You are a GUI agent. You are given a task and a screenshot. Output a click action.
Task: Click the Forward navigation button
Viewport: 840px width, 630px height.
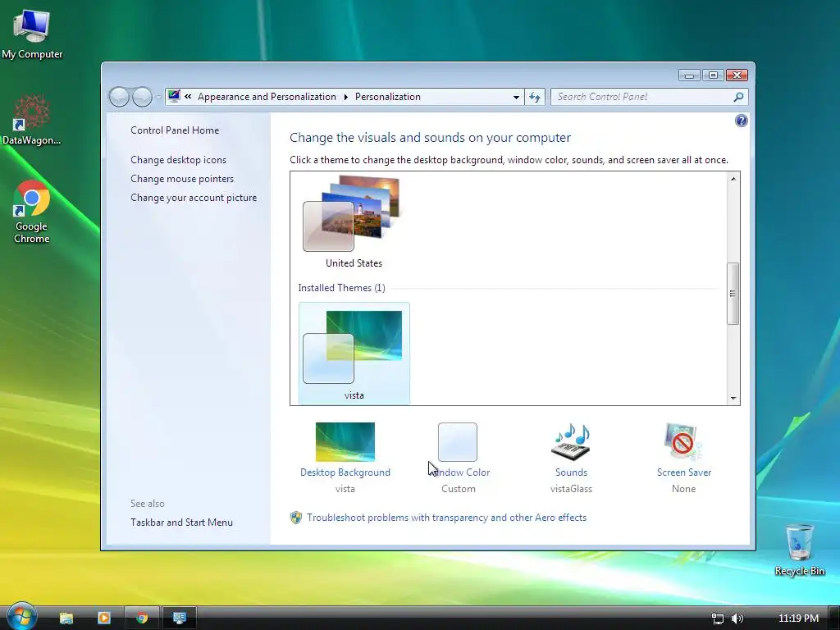(x=142, y=97)
